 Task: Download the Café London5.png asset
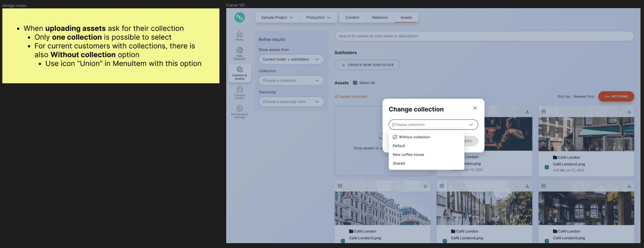[628, 186]
